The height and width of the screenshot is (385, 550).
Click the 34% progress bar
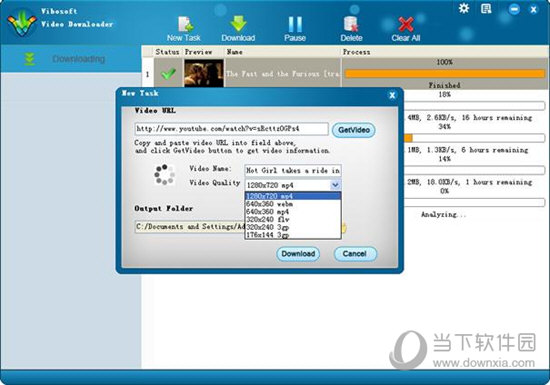pos(474,138)
